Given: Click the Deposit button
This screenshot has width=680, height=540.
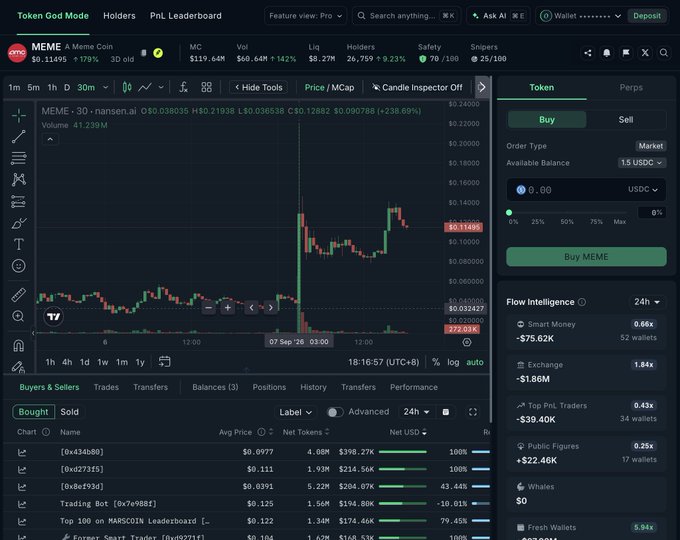Looking at the screenshot, I should tap(647, 16).
